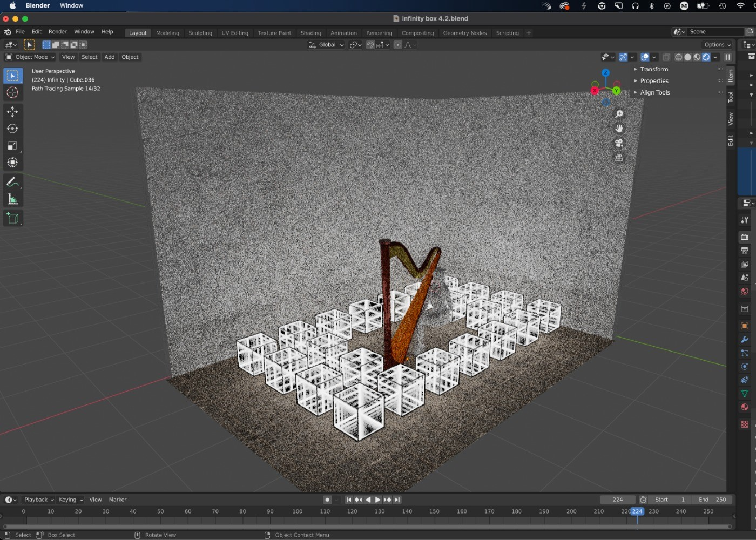Switch to the Shading workspace tab
Viewport: 756px width, 540px height.
[x=310, y=33]
